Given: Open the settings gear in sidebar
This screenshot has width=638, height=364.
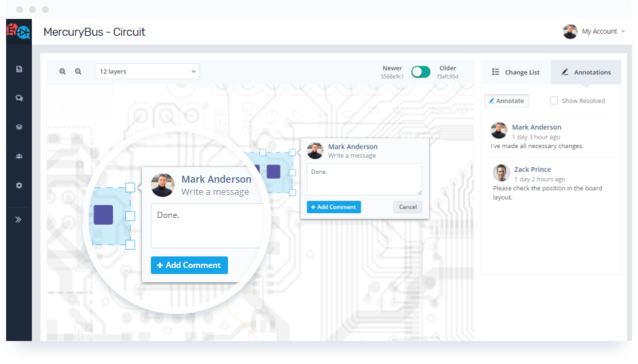Looking at the screenshot, I should [x=19, y=185].
